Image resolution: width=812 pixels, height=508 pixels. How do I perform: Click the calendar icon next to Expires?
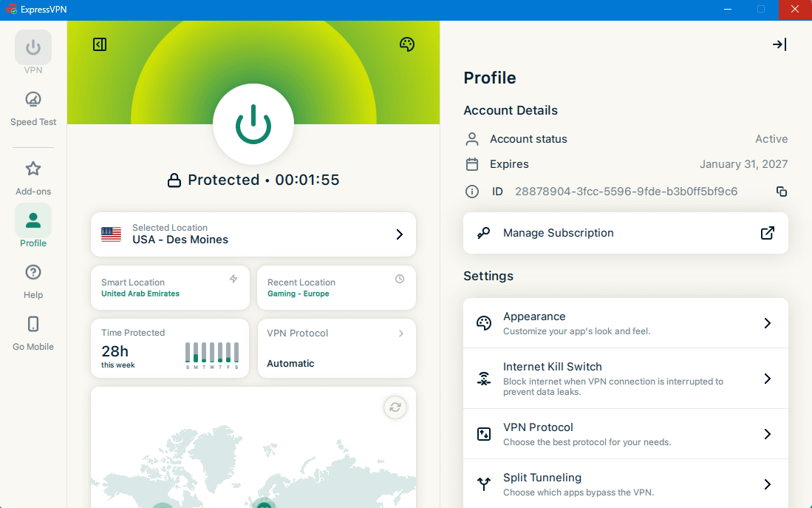tap(472, 164)
